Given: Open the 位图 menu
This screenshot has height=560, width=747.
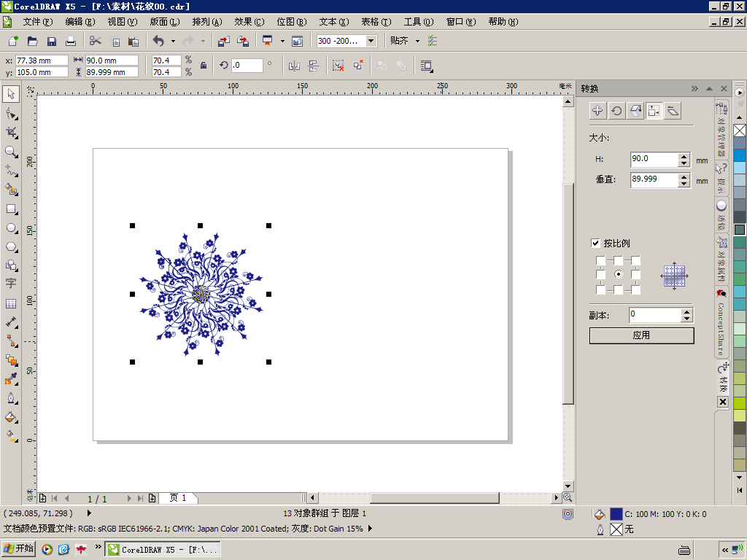Looking at the screenshot, I should point(292,22).
